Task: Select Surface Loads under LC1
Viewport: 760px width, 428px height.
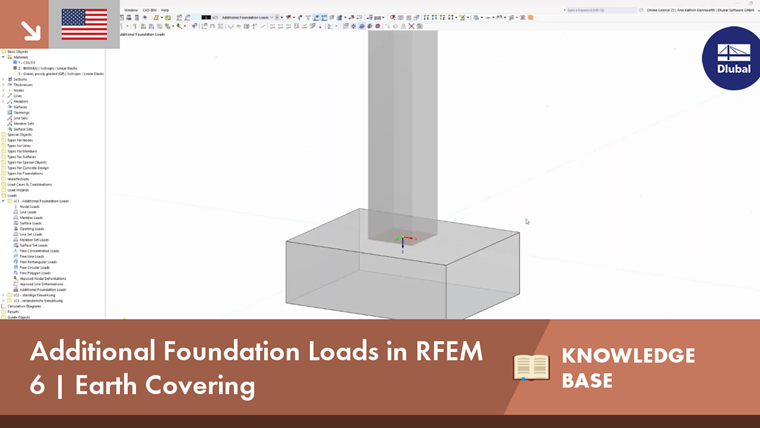Action: [31, 223]
